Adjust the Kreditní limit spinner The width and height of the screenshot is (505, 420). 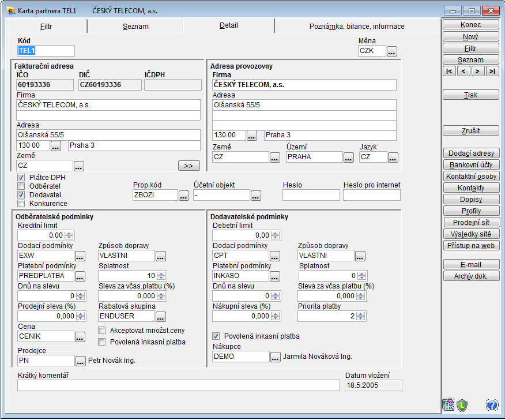click(69, 235)
